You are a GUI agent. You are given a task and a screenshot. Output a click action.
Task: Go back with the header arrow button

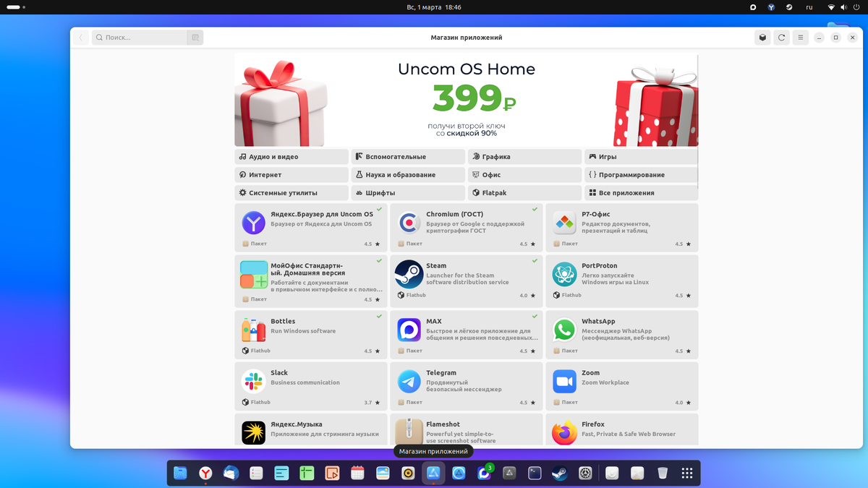click(81, 38)
